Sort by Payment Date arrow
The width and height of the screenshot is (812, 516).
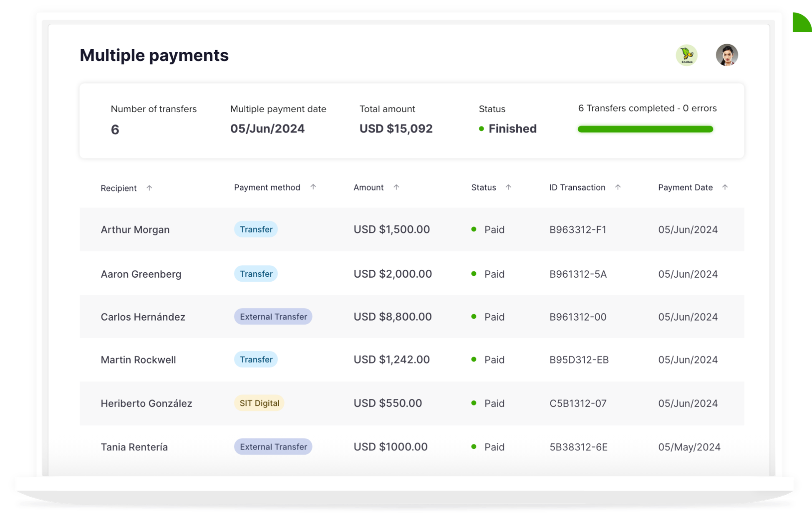point(725,187)
